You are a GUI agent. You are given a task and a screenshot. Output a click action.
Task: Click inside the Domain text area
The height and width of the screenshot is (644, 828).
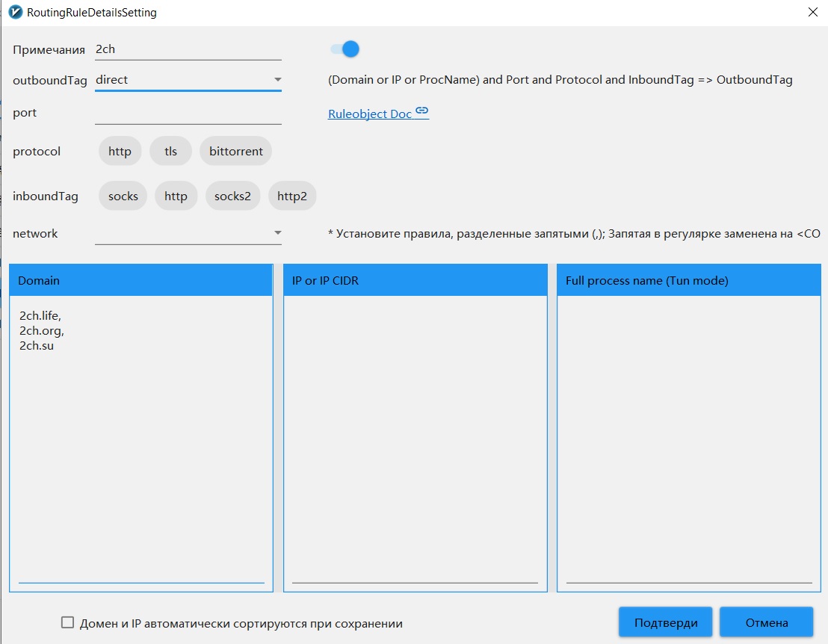click(x=141, y=444)
